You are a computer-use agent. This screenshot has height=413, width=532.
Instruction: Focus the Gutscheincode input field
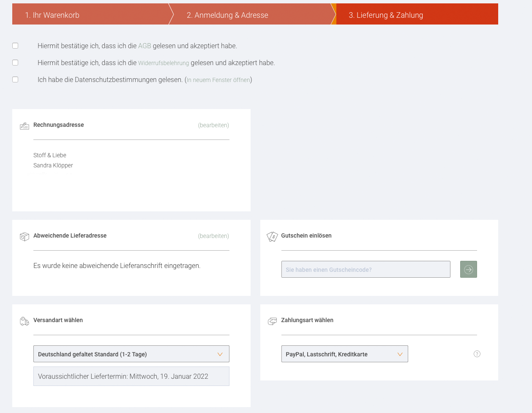(x=366, y=269)
